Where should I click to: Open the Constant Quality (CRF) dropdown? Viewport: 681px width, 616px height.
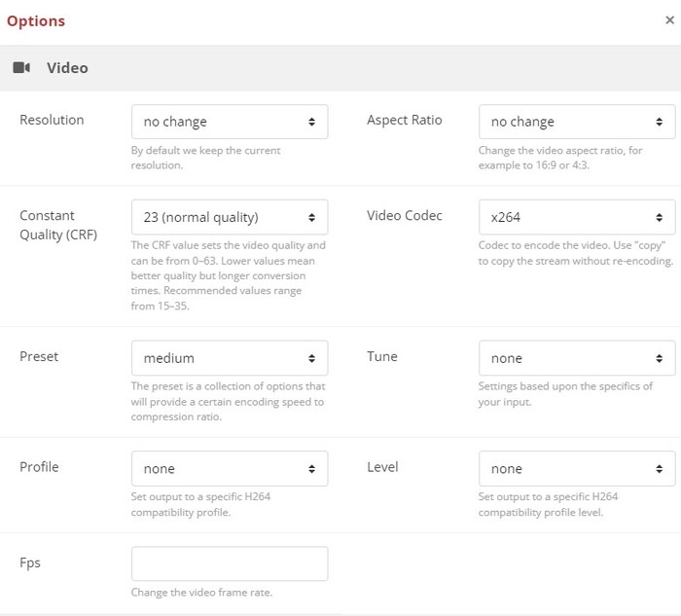[x=230, y=217]
